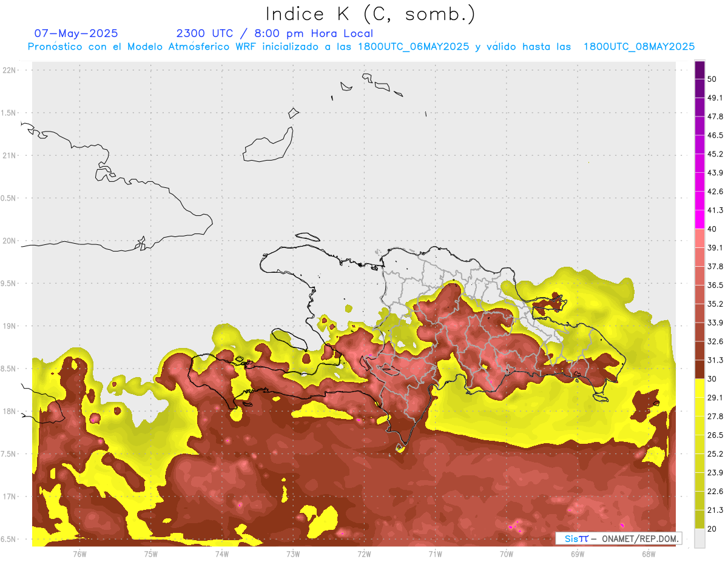The image size is (728, 562).
Task: Click the latitude axis label "19N"
Action: tap(10, 326)
